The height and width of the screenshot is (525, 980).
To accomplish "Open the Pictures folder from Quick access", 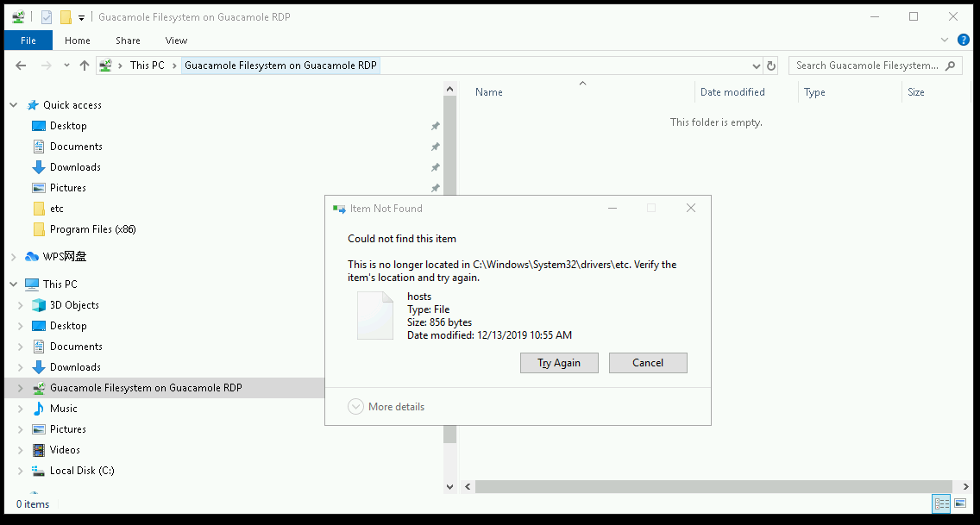I will (67, 187).
